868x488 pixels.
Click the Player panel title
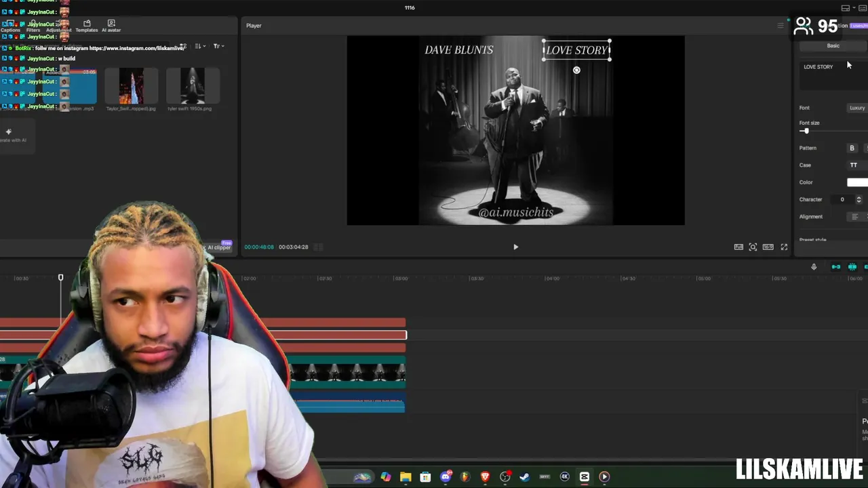[x=254, y=26]
